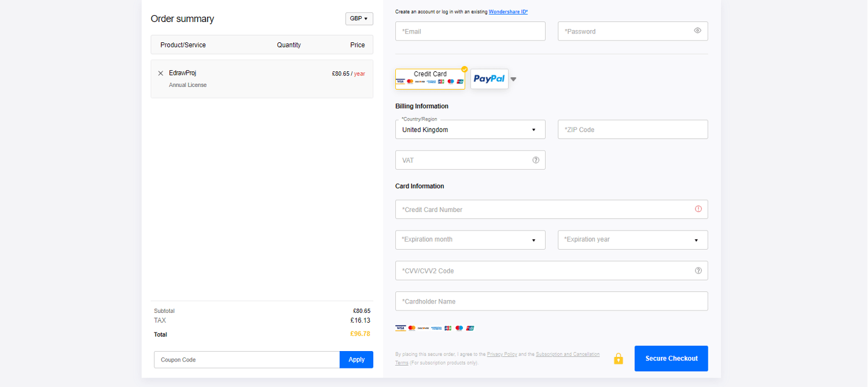
Task: Click the VAT help question mark icon
Action: [x=535, y=159]
